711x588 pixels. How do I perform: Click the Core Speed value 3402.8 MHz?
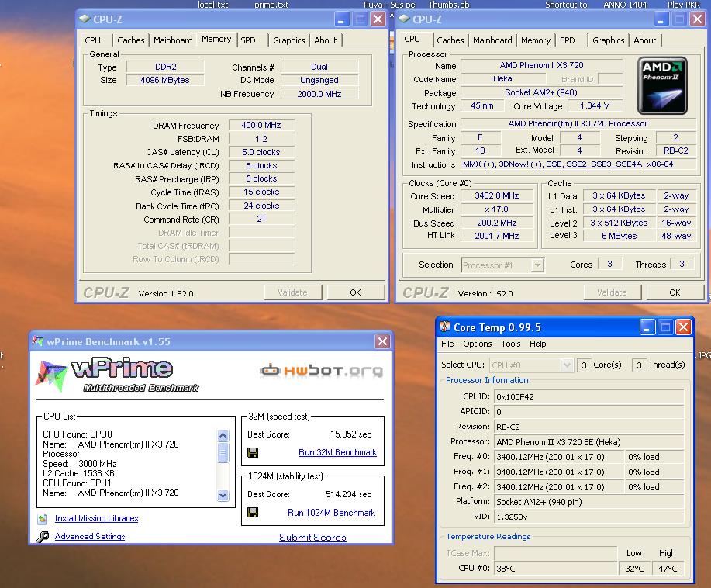tap(497, 195)
